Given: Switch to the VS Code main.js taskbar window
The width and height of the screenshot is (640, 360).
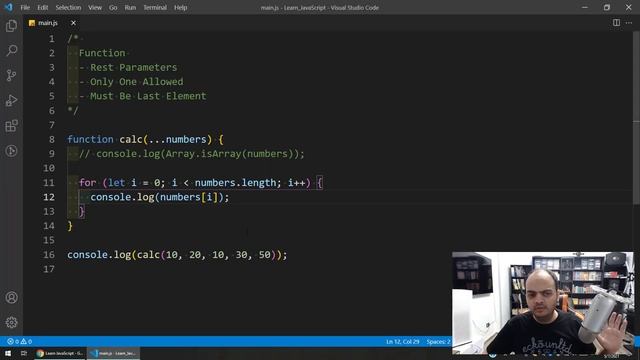Looking at the screenshot, I should (113, 353).
